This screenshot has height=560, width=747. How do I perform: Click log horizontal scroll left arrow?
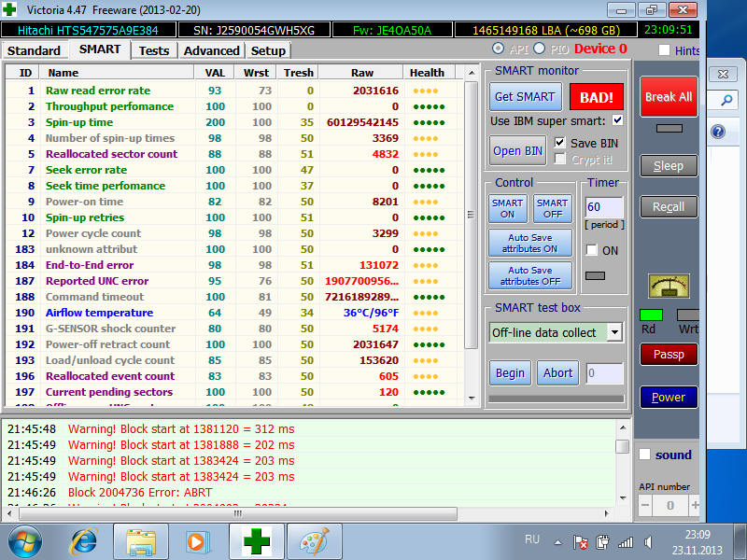(x=9, y=513)
